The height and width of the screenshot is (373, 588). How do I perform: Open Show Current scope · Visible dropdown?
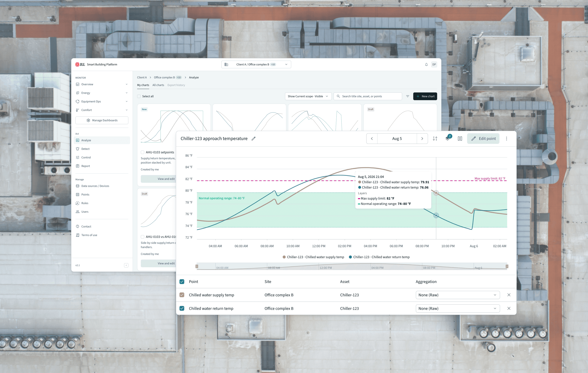point(308,96)
